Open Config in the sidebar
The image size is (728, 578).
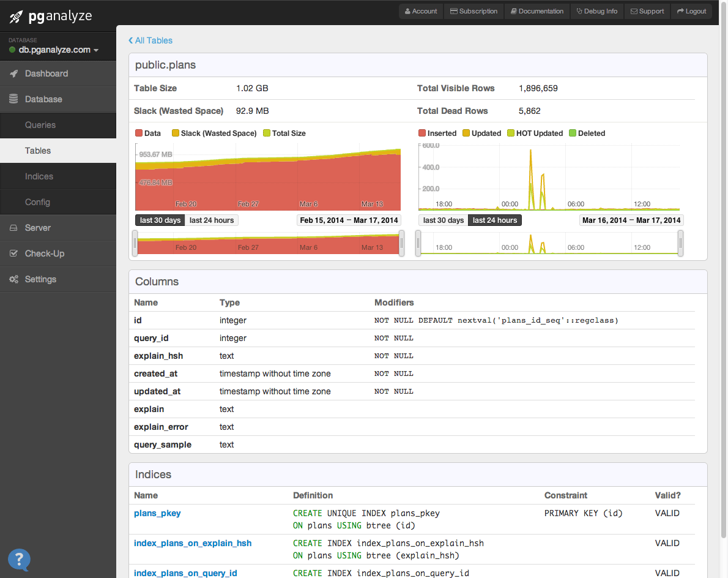(58, 202)
